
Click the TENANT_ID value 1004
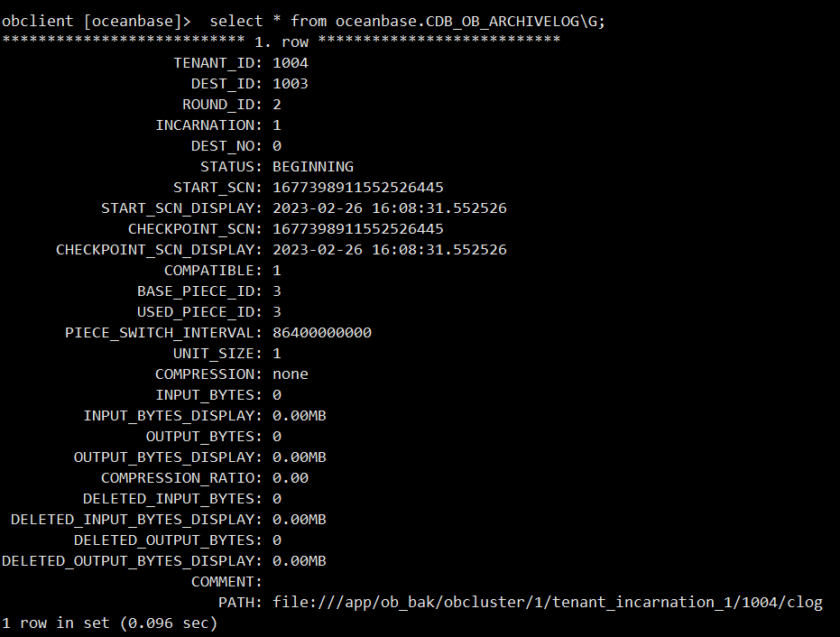click(291, 62)
